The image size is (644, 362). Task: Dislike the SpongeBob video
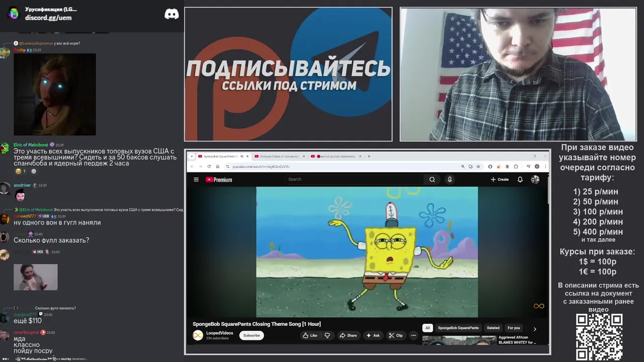[328, 335]
